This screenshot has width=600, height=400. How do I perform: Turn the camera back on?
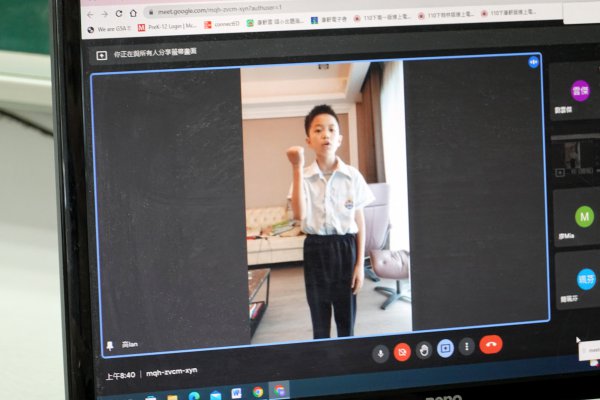coord(402,352)
